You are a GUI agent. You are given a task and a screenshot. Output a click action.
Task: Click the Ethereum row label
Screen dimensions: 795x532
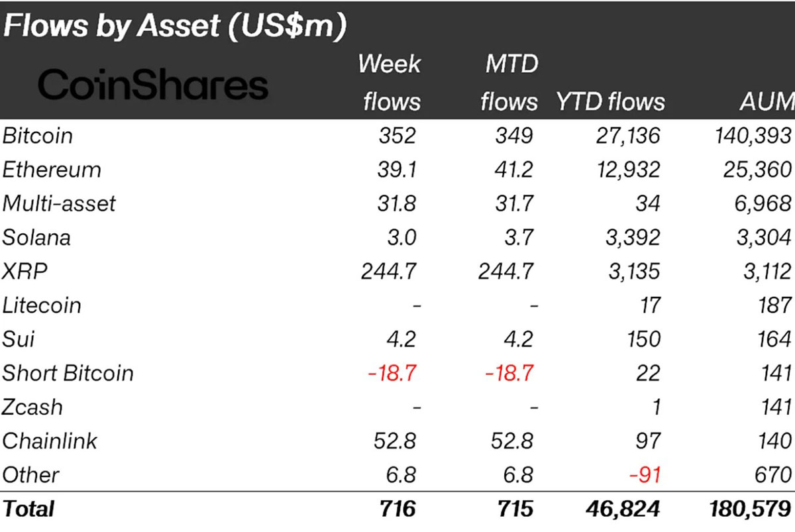(52, 170)
